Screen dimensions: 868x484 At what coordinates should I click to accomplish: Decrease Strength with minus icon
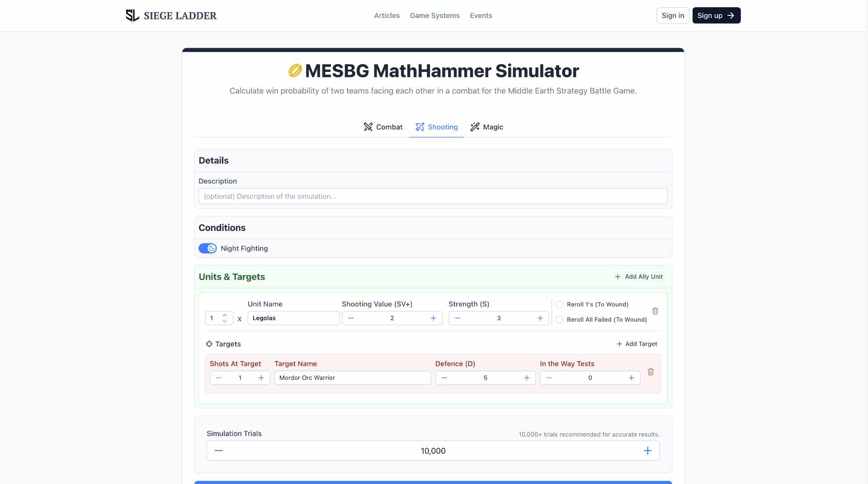click(x=458, y=318)
